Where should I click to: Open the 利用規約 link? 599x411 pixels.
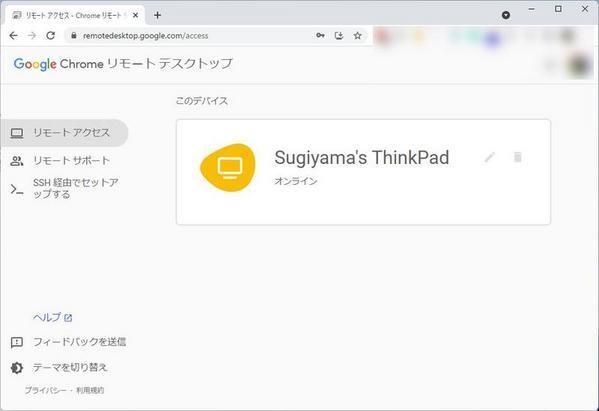coord(90,390)
